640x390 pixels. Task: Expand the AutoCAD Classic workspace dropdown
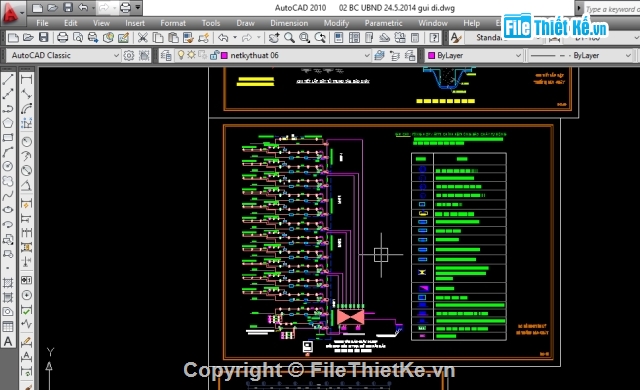[116, 55]
